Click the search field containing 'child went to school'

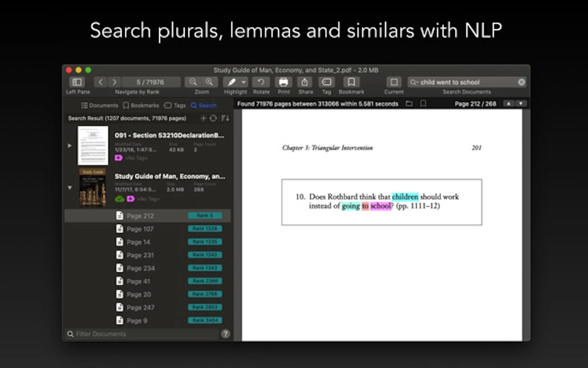[x=467, y=82]
